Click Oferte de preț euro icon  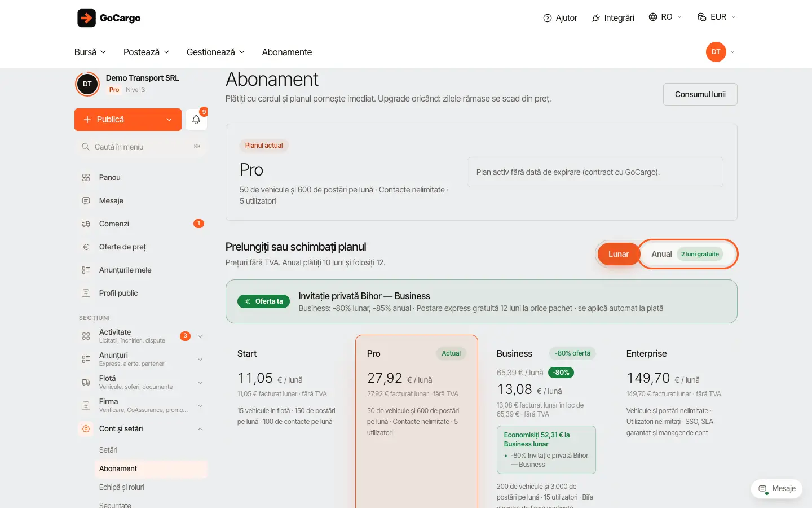click(x=86, y=247)
